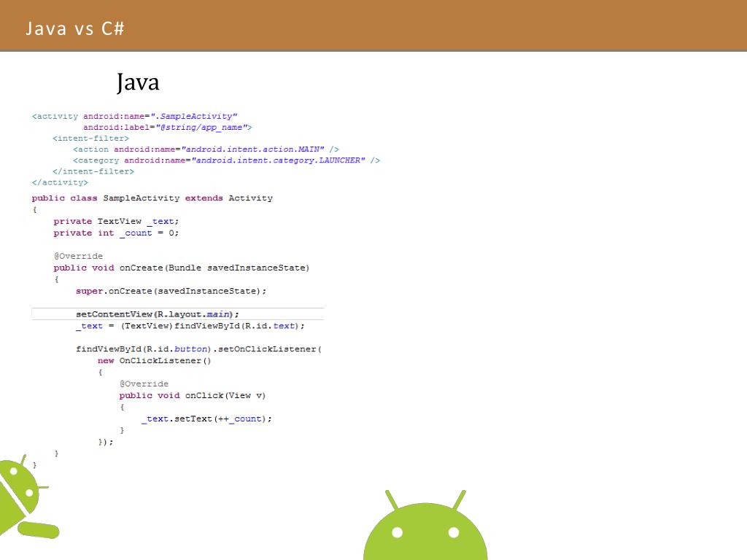Image resolution: width=747 pixels, height=560 pixels.
Task: Click 'private int _count = 0;' declaration
Action: click(116, 233)
